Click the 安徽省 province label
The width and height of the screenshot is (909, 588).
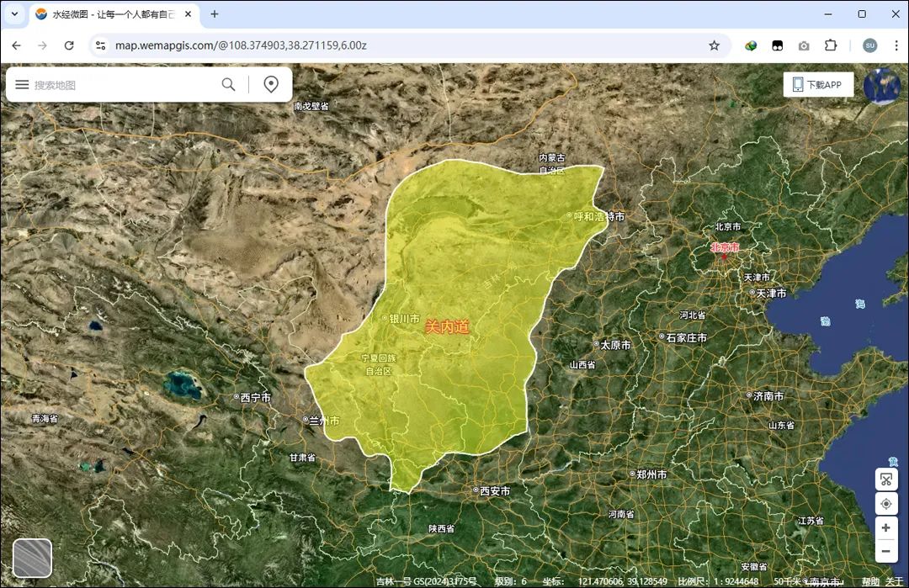click(x=754, y=566)
